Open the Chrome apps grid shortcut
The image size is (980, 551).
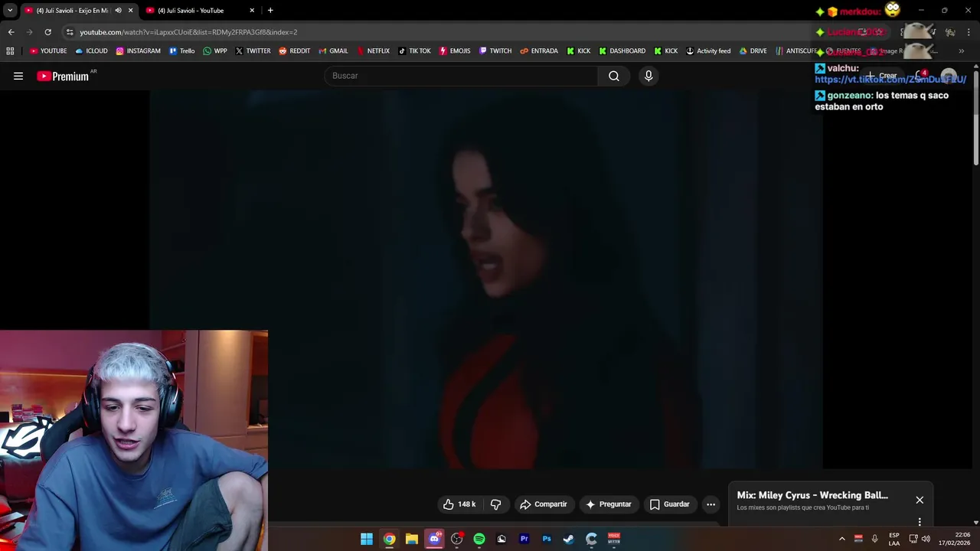coord(10,51)
